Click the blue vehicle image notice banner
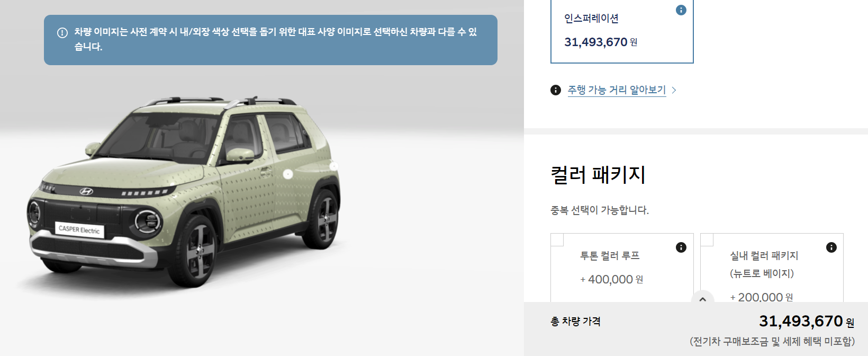This screenshot has width=868, height=356. click(x=270, y=40)
